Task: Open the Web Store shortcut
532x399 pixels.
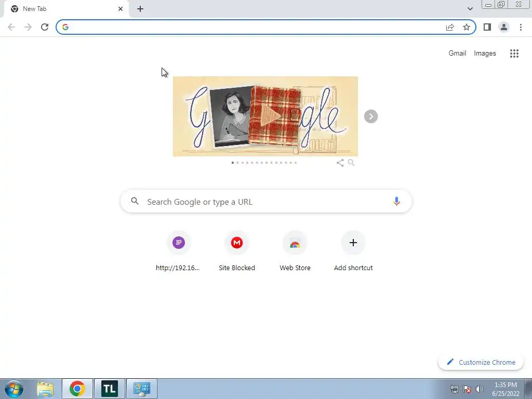Action: click(x=295, y=251)
